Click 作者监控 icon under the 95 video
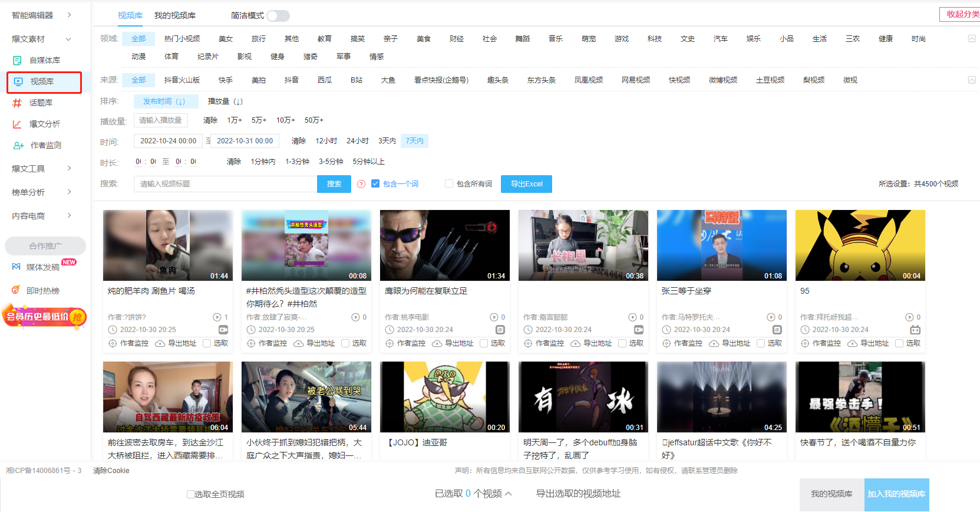 (805, 343)
